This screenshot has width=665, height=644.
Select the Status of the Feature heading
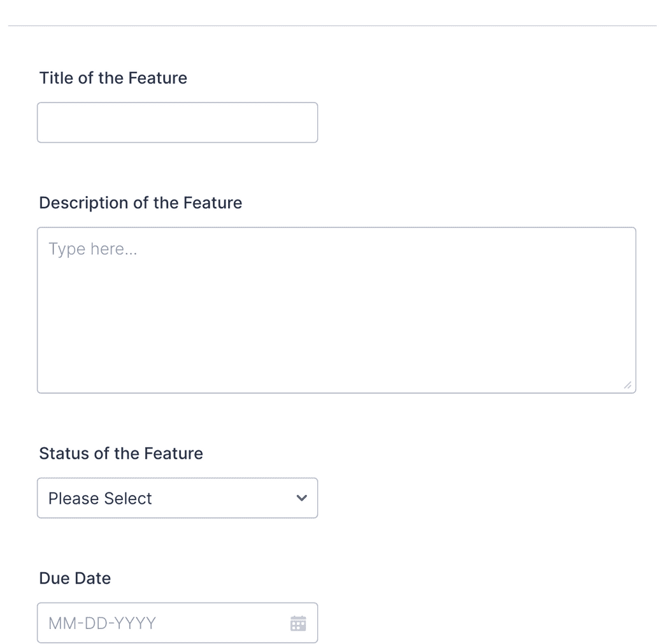[121, 453]
